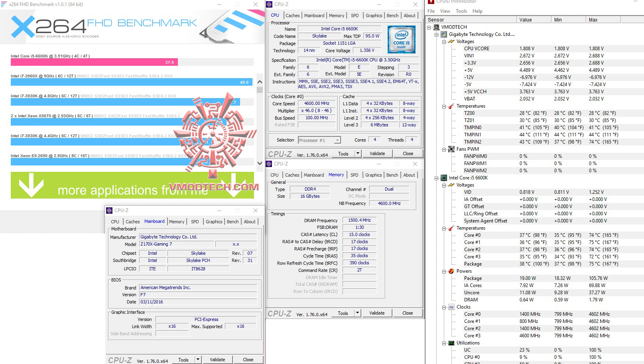
Task: Click Validate in the CPU-Z Mainboard tab window
Action: pyautogui.click(x=217, y=360)
